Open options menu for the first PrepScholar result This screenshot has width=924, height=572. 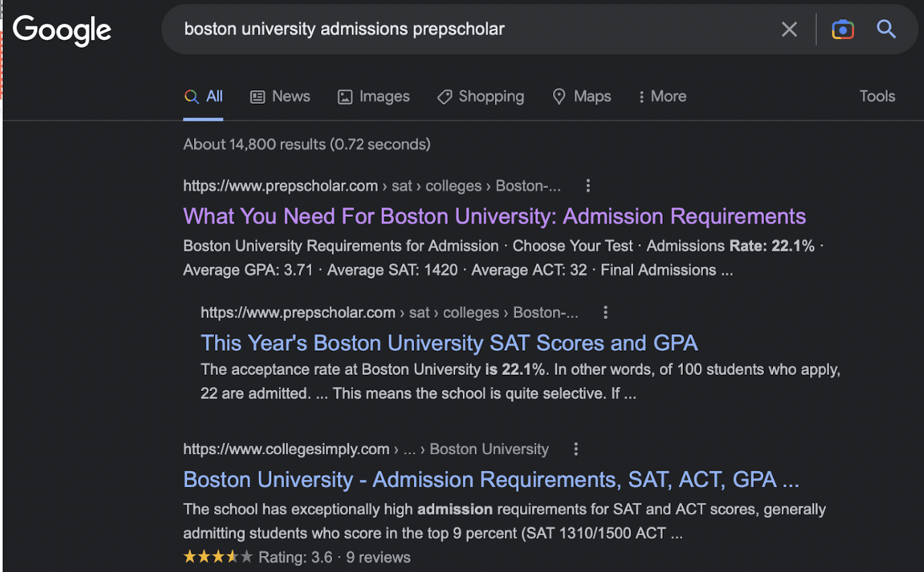[x=588, y=185]
